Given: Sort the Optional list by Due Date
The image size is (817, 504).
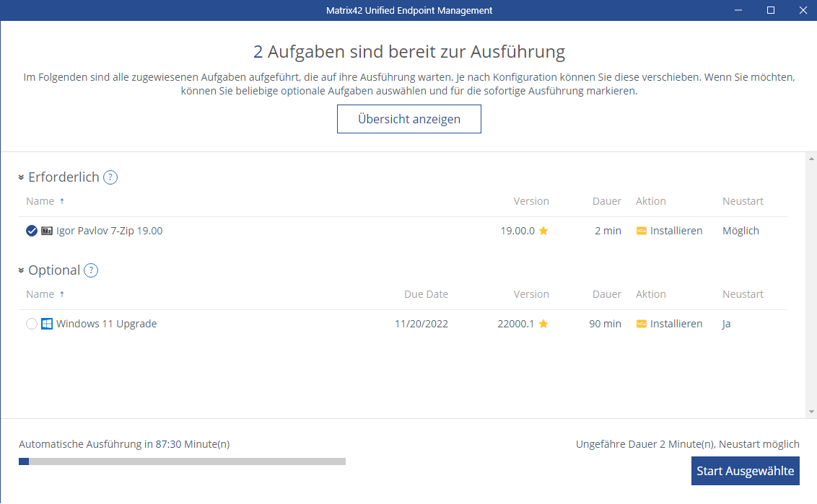Looking at the screenshot, I should pos(426,295).
